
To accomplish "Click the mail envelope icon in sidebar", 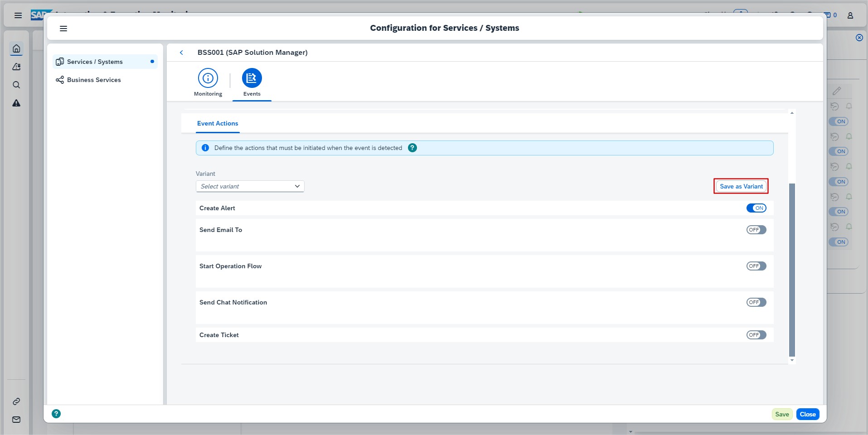I will click(16, 420).
